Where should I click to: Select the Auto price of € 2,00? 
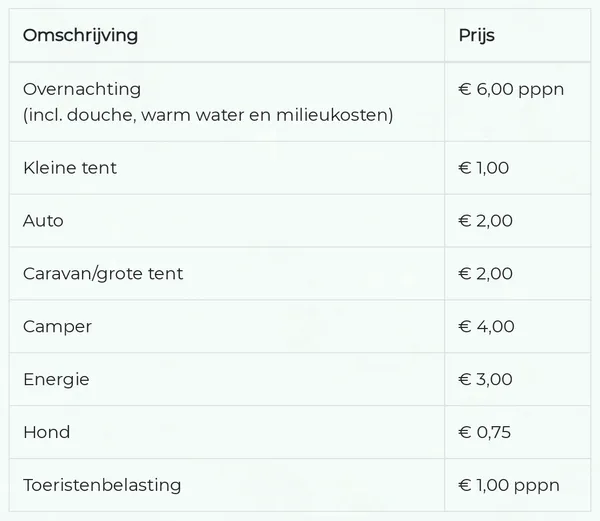pos(485,221)
